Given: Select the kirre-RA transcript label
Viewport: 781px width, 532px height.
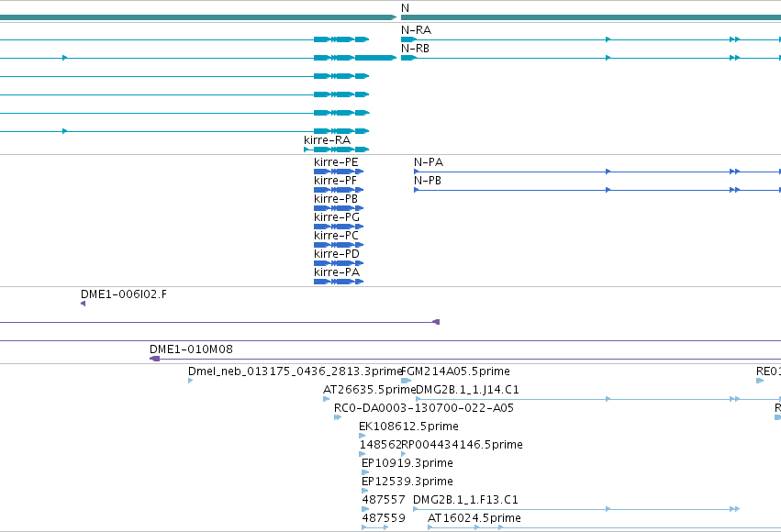Looking at the screenshot, I should (328, 140).
